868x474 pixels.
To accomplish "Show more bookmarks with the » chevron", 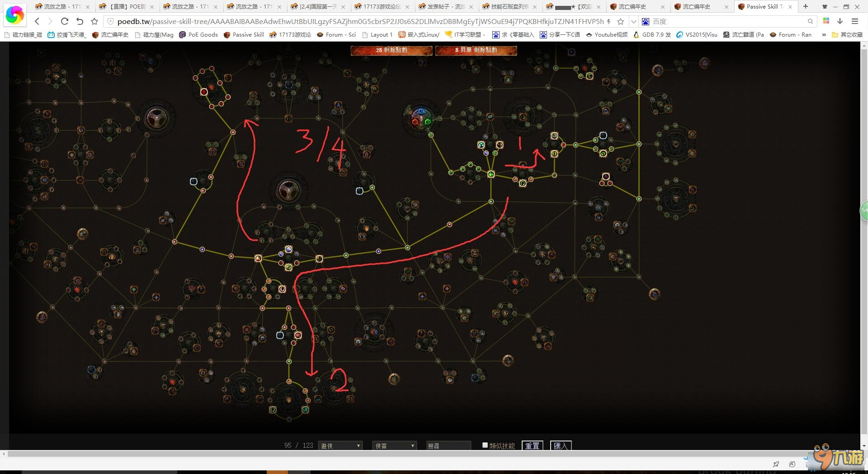I will pyautogui.click(x=824, y=34).
